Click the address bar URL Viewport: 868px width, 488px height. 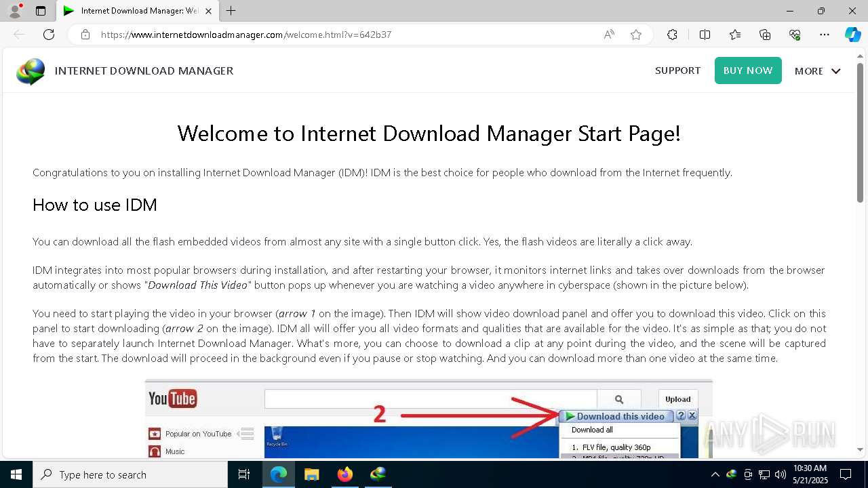click(246, 35)
